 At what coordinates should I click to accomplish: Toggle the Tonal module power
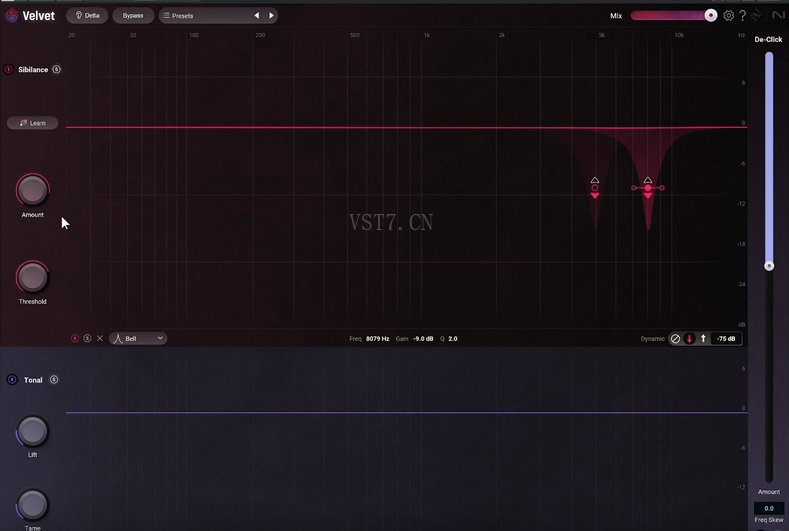pos(12,380)
